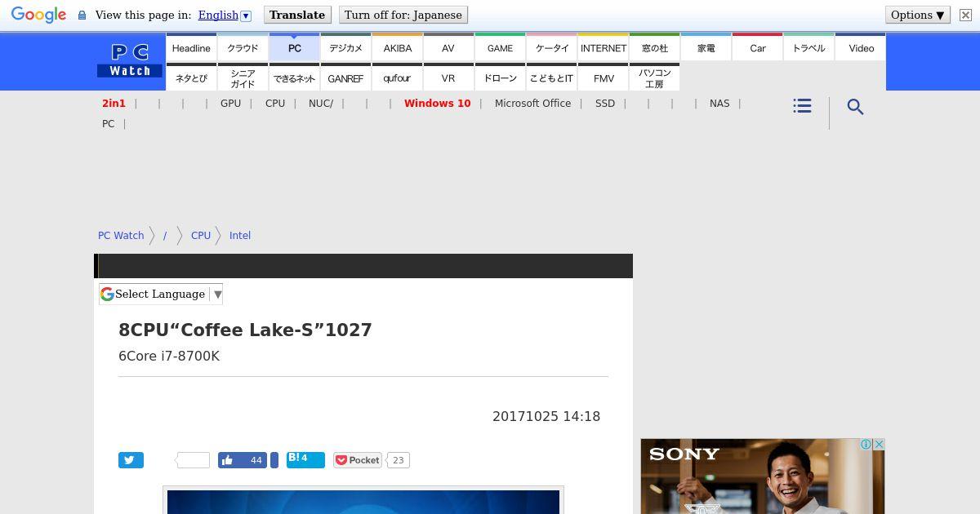This screenshot has height=514, width=980.
Task: Click the Intel breadcrumb link
Action: 240,235
